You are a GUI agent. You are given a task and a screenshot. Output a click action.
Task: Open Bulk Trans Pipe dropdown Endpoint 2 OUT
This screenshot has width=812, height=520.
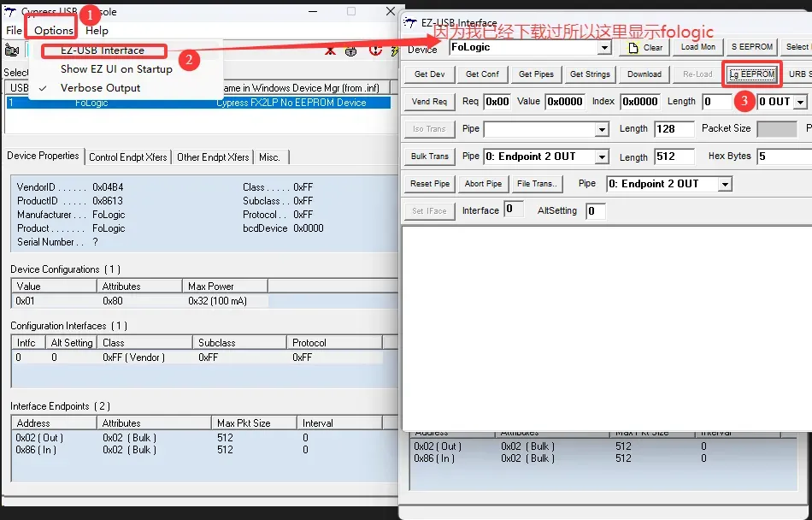(x=601, y=157)
